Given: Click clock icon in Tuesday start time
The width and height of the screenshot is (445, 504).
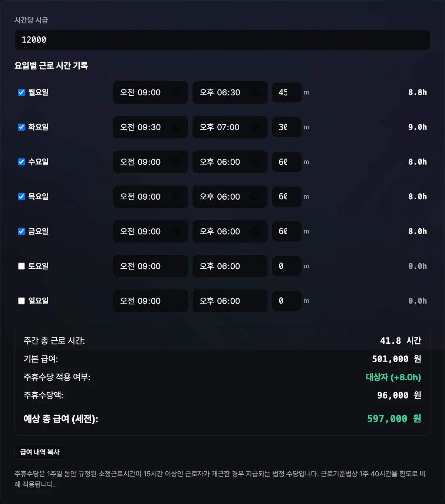Looking at the screenshot, I should [175, 127].
